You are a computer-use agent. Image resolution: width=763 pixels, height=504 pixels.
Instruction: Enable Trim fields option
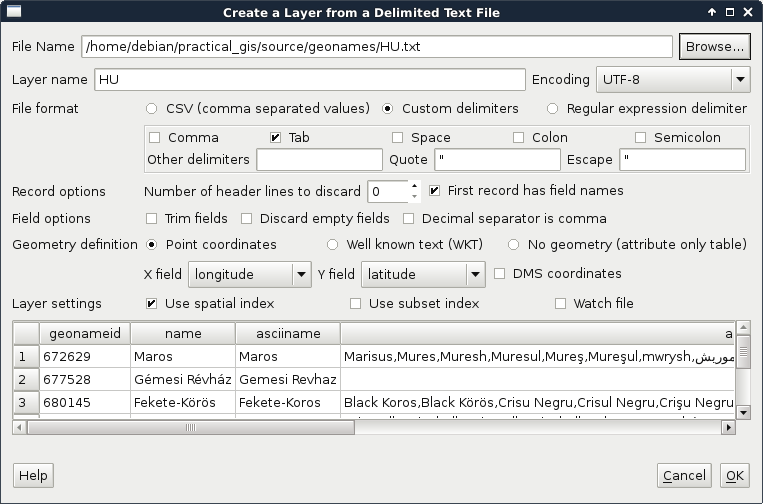(152, 218)
